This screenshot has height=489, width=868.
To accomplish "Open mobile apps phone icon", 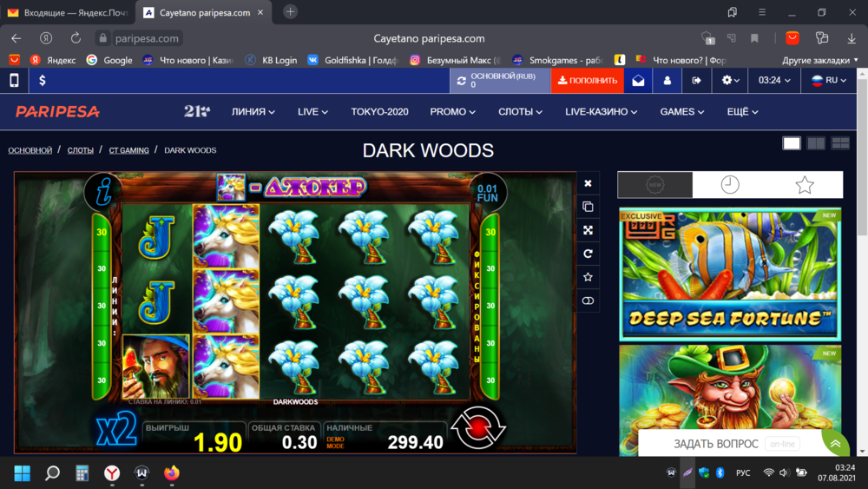I will click(14, 80).
